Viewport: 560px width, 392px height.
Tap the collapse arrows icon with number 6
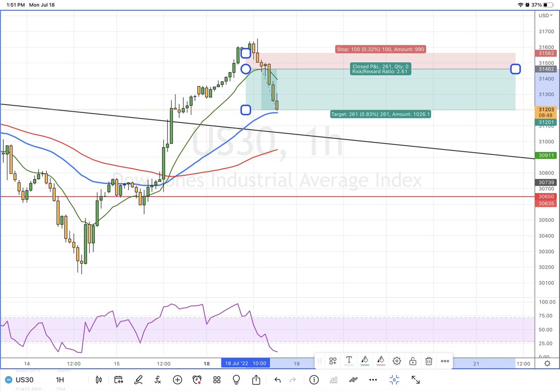[x=394, y=380]
